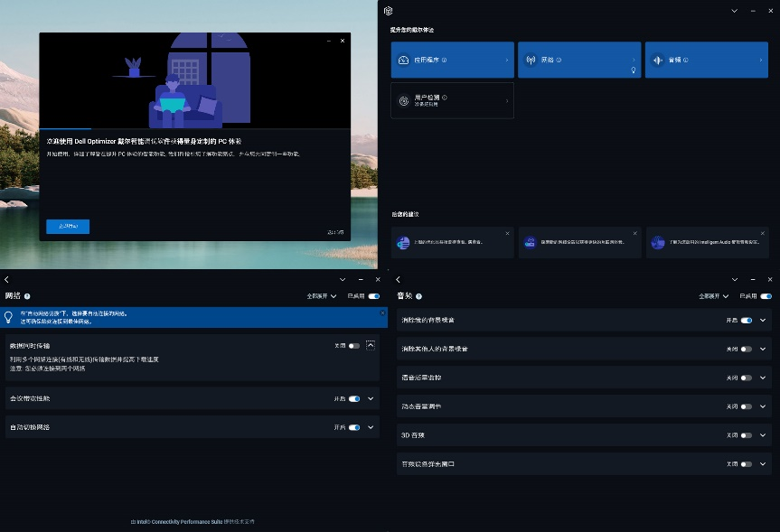Expand the 动态音量调节 row chevron
This screenshot has width=780, height=532.
click(x=763, y=406)
